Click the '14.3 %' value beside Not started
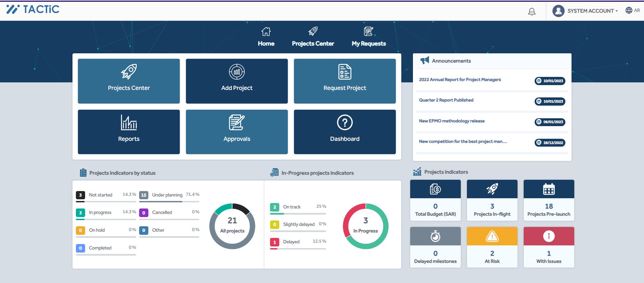The image size is (644, 283). [x=129, y=194]
